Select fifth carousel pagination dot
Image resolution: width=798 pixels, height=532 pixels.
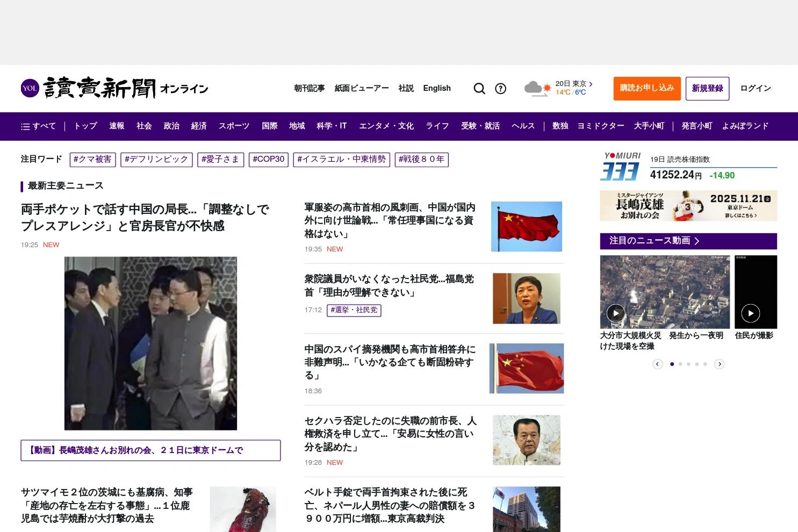[x=705, y=364]
